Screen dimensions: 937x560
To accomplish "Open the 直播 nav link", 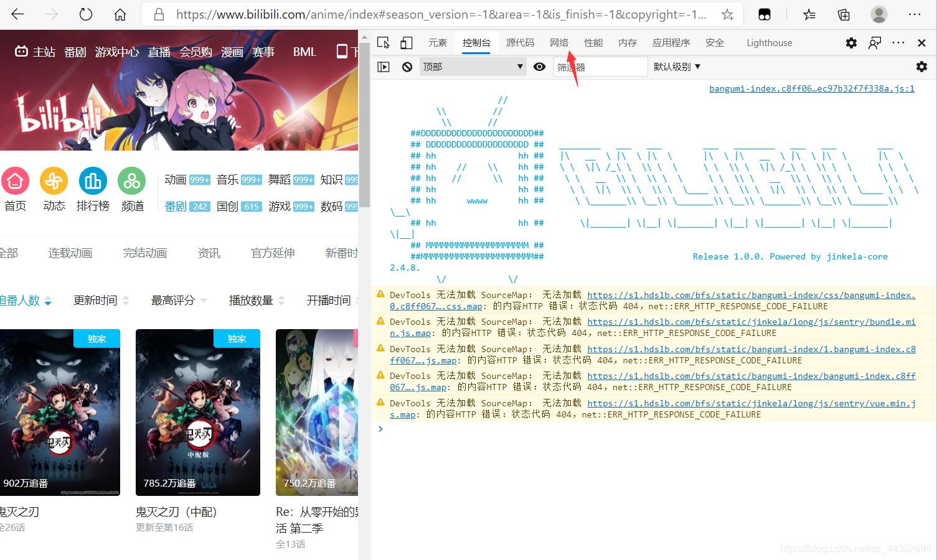I will click(x=159, y=52).
